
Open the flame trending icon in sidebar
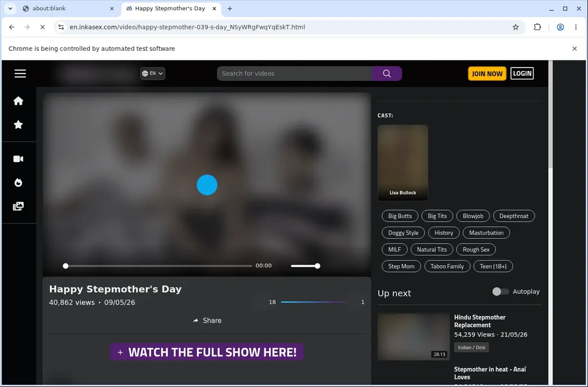click(x=18, y=183)
